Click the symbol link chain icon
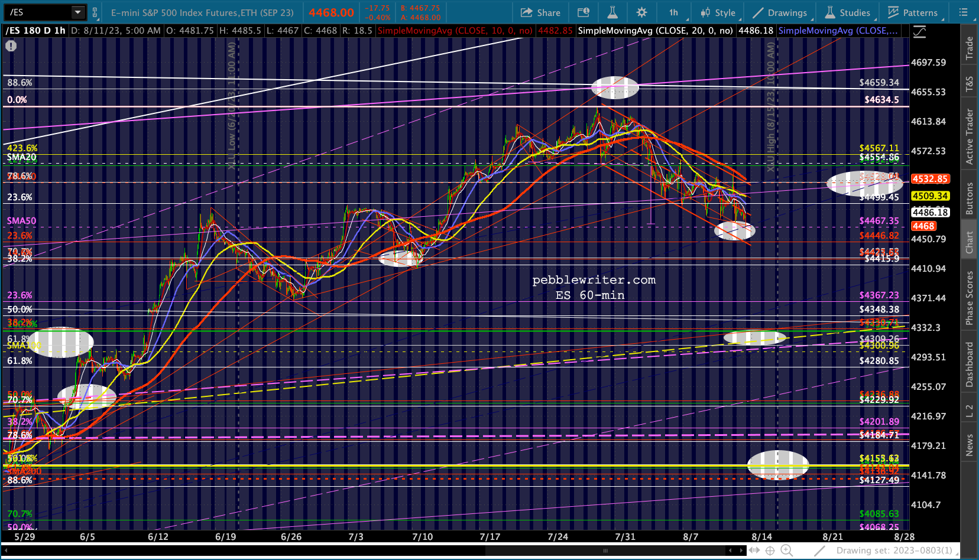Image resolution: width=979 pixels, height=560 pixels. click(x=95, y=12)
